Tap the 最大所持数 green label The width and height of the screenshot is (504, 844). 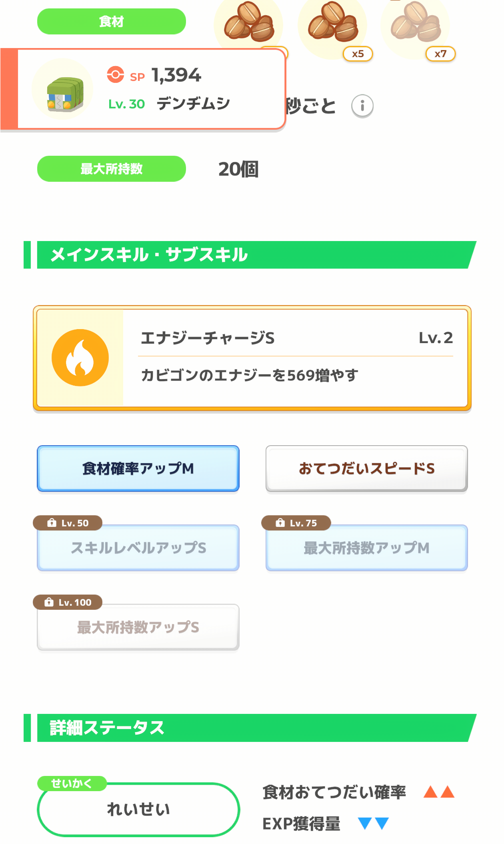click(112, 169)
